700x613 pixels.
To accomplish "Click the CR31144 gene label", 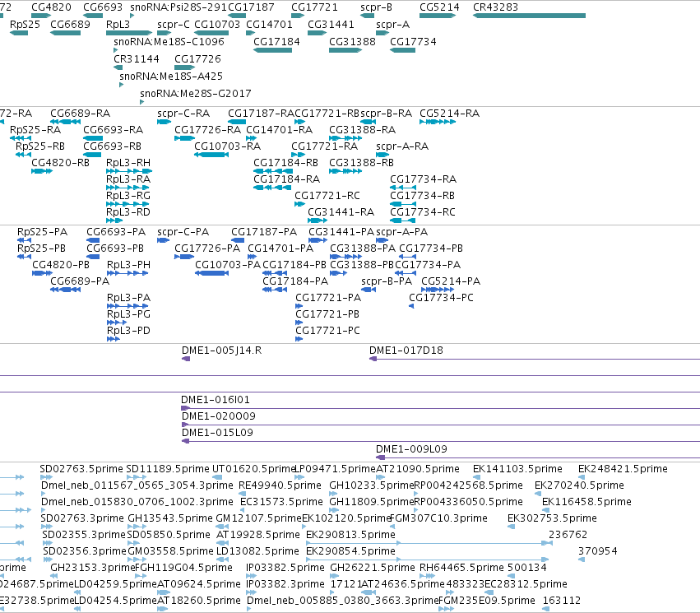I will 137,59.
